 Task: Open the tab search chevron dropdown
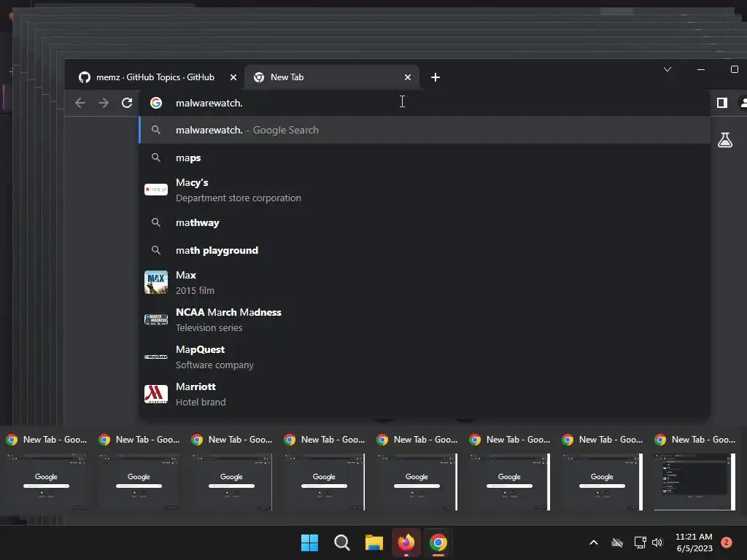coord(667,69)
